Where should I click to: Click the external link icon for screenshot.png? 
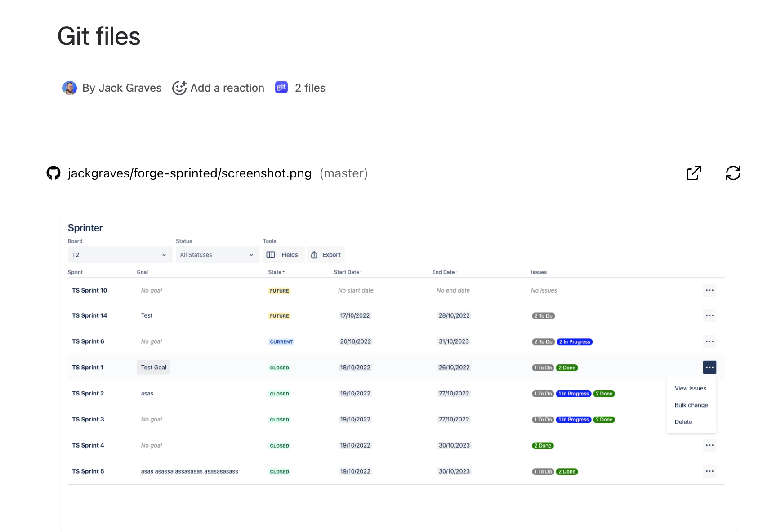(694, 173)
